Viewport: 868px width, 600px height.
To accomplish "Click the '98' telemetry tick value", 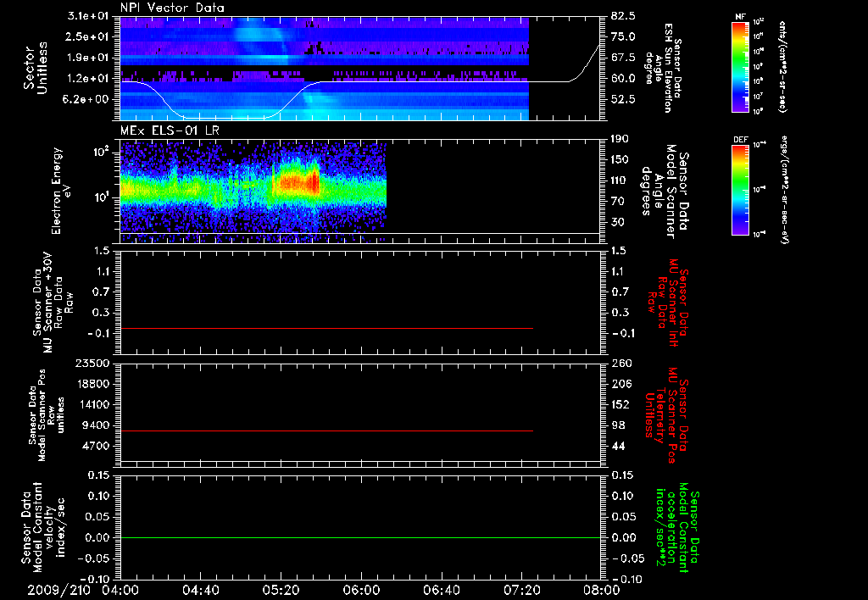I will (618, 425).
